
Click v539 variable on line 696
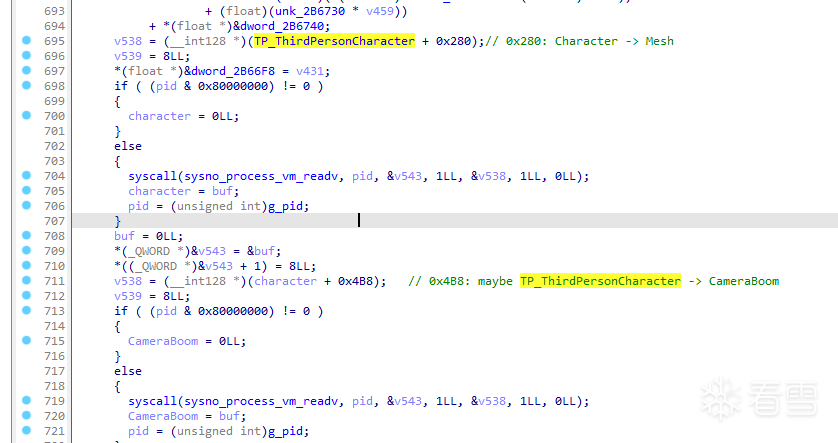128,56
